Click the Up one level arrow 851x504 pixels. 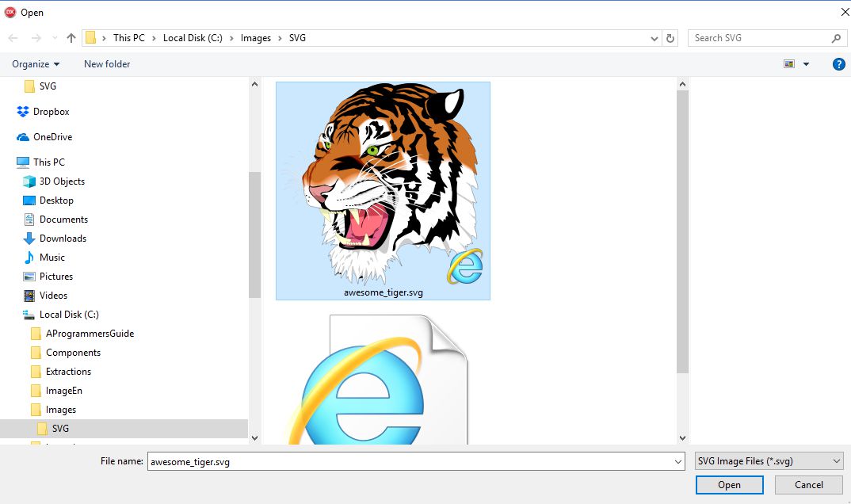tap(71, 38)
